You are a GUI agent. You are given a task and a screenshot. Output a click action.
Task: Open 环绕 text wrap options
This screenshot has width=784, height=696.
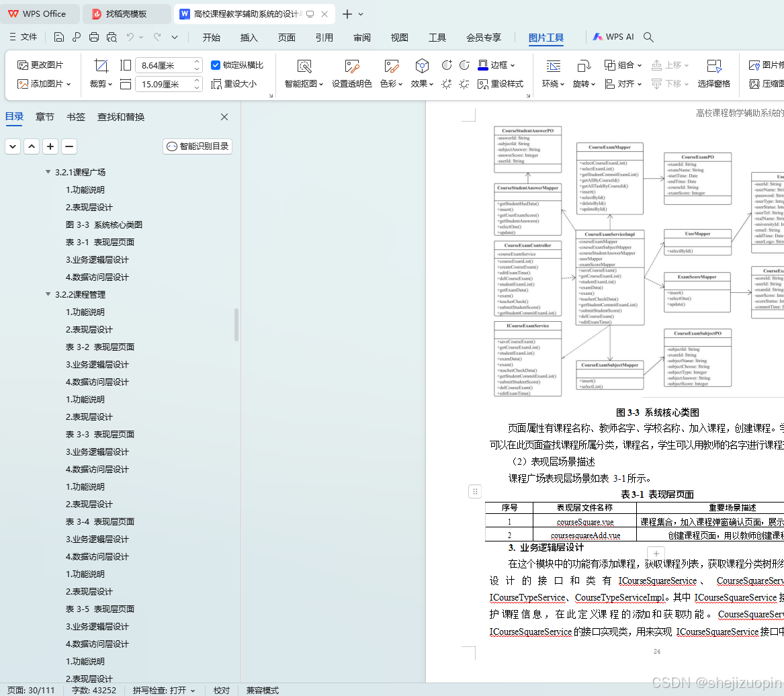[x=553, y=74]
